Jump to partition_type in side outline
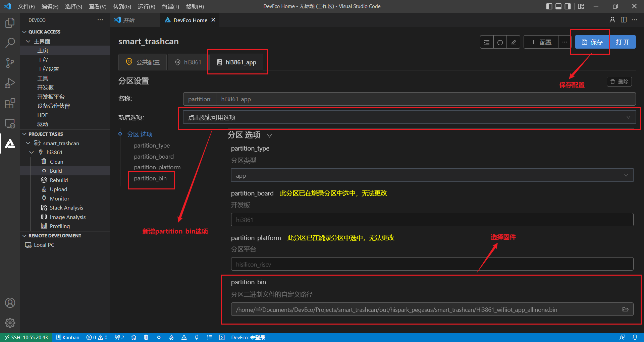 152,146
